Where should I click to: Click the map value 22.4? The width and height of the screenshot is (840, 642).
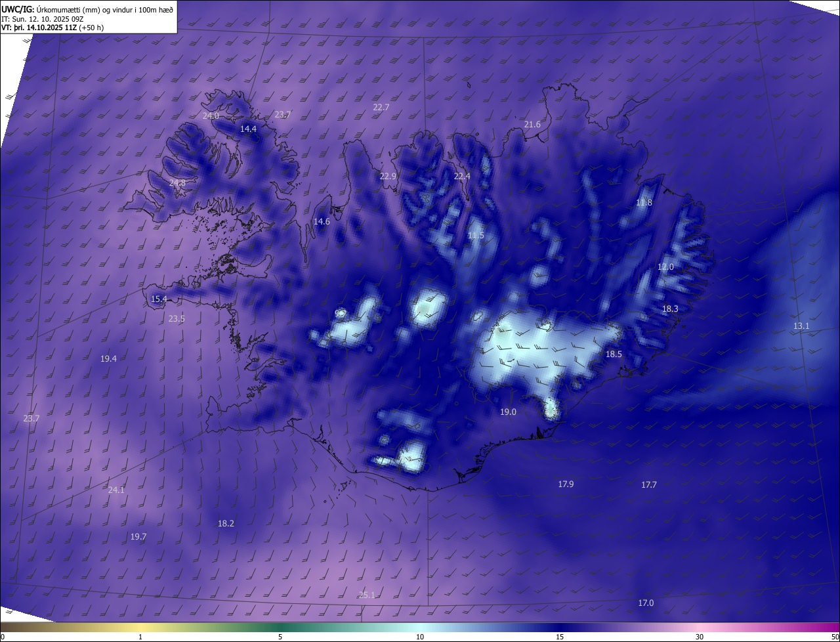[x=462, y=177]
